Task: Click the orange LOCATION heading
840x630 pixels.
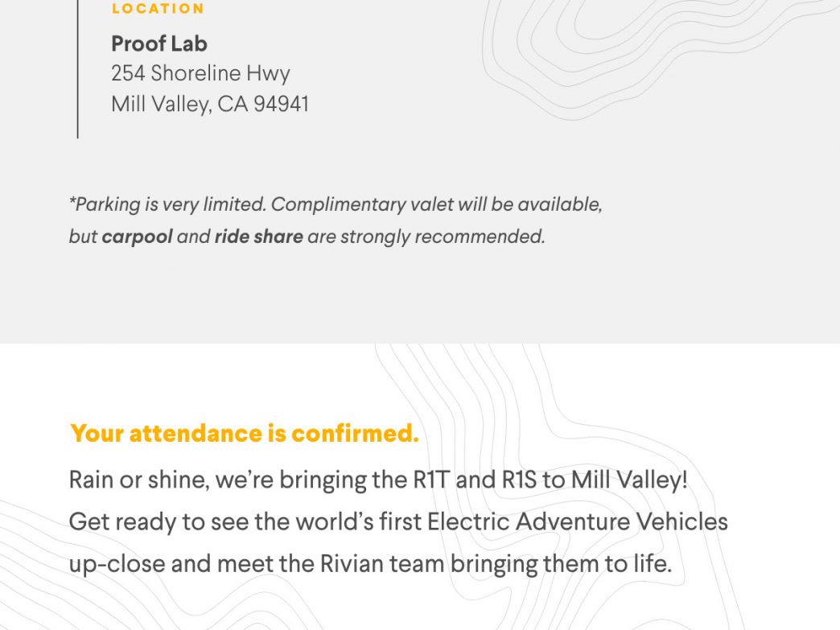Action: [x=158, y=9]
